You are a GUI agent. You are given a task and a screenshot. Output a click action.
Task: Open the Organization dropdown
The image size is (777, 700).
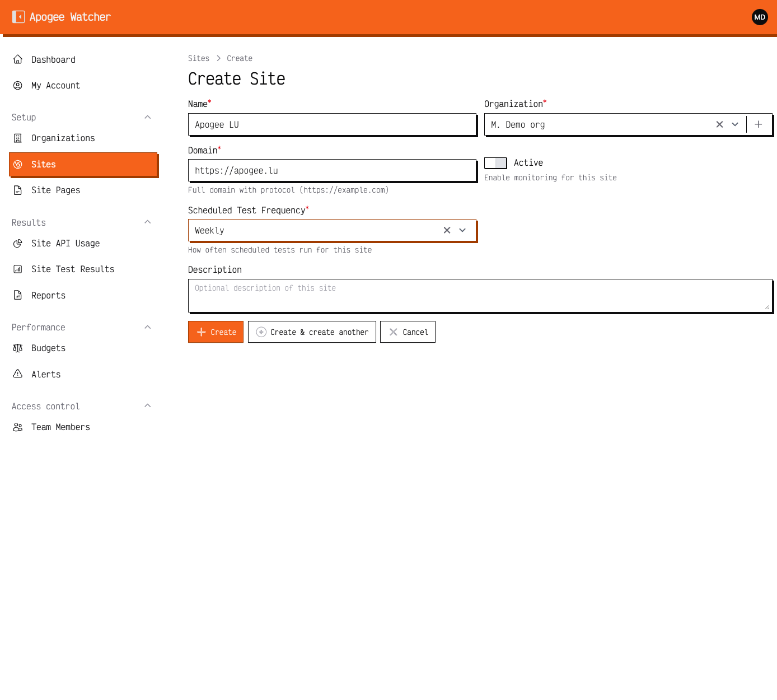pyautogui.click(x=735, y=124)
